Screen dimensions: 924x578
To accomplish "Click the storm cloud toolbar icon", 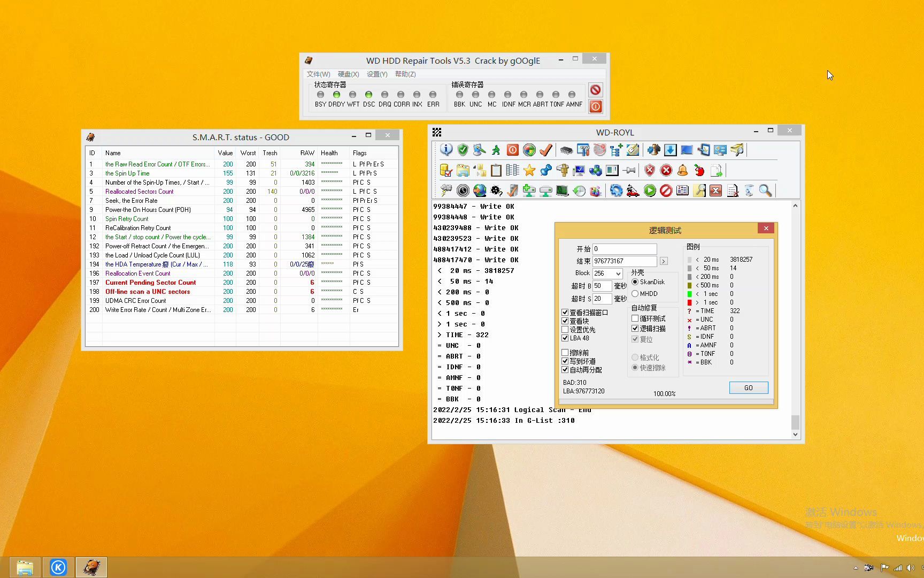I will (446, 191).
